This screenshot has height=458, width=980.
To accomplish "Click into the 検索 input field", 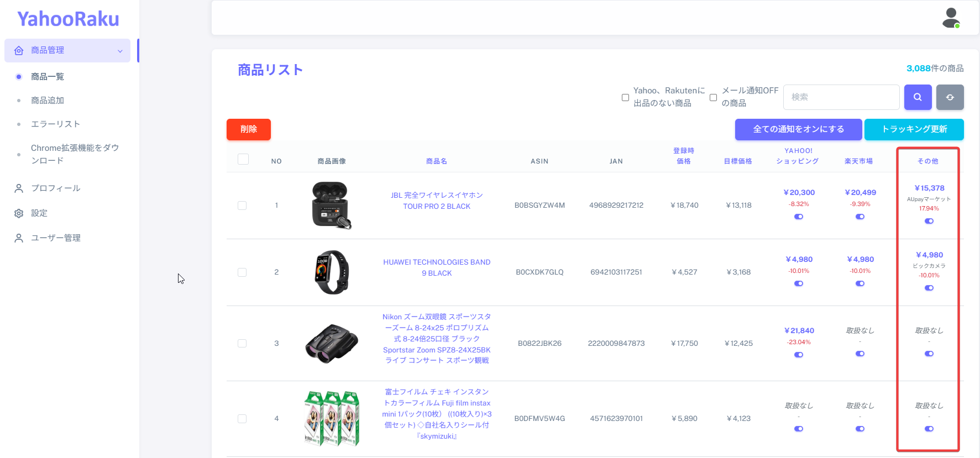I will [841, 97].
